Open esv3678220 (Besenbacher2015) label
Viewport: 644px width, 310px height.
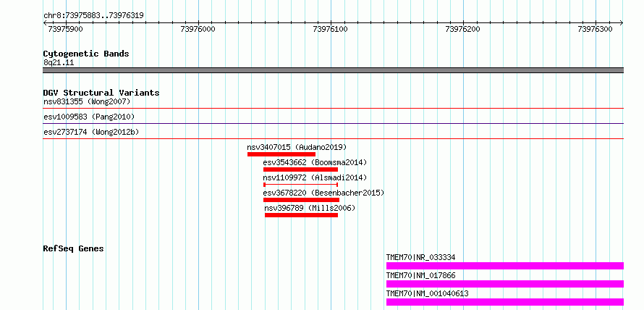[x=323, y=193]
